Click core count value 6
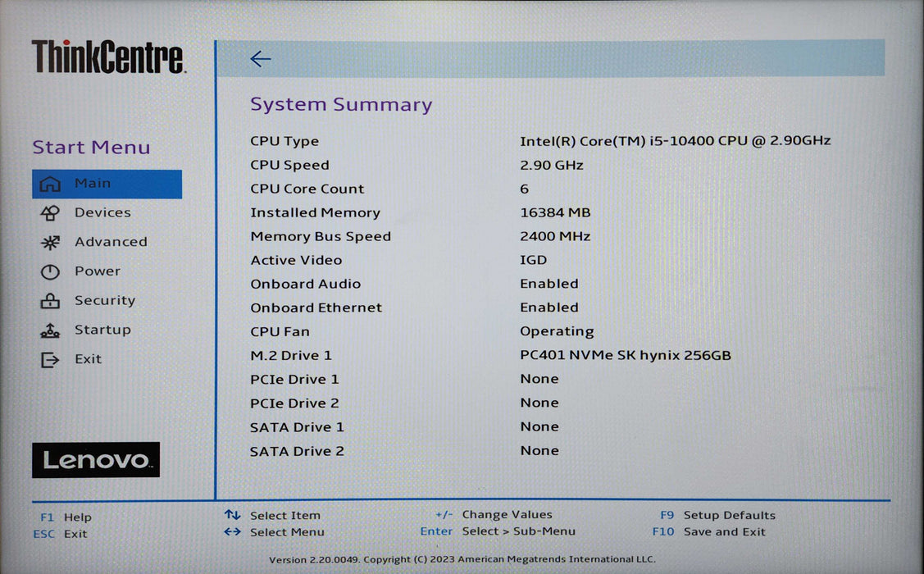The height and width of the screenshot is (574, 924). pyautogui.click(x=525, y=189)
